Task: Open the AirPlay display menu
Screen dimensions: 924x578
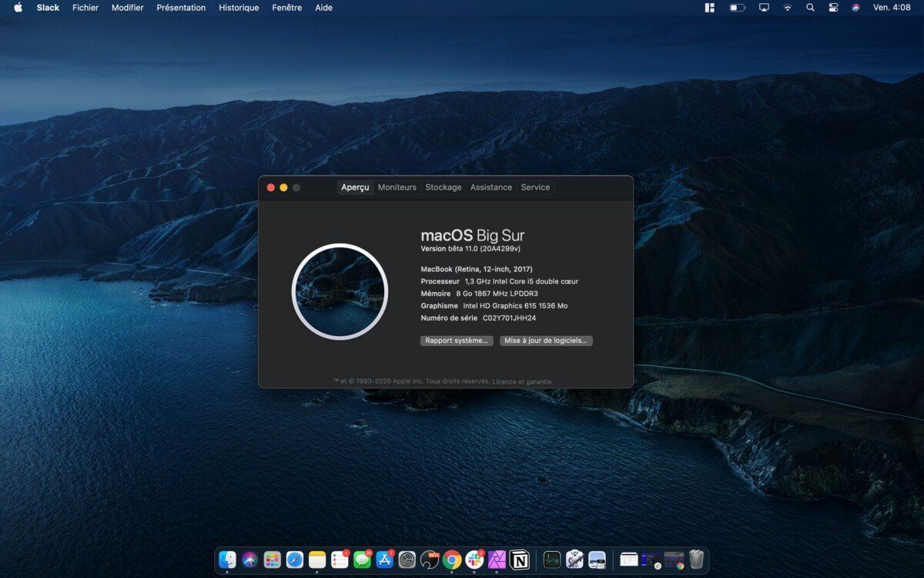Action: point(764,7)
